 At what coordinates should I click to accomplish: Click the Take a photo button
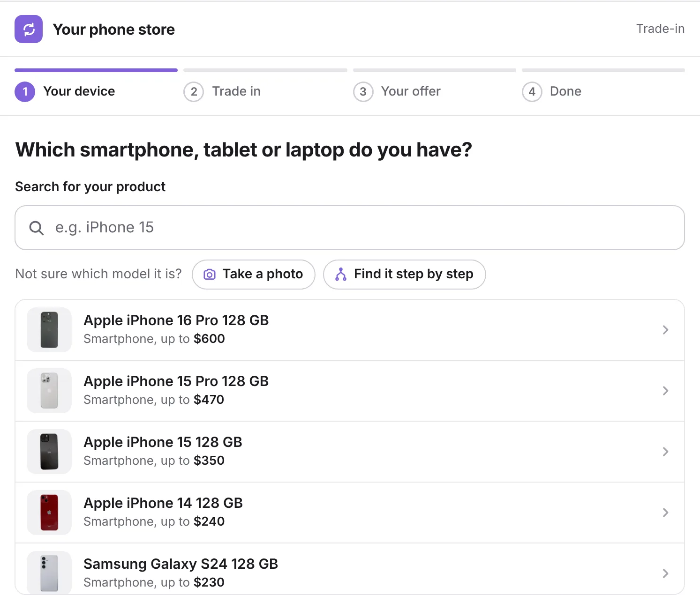[254, 275]
